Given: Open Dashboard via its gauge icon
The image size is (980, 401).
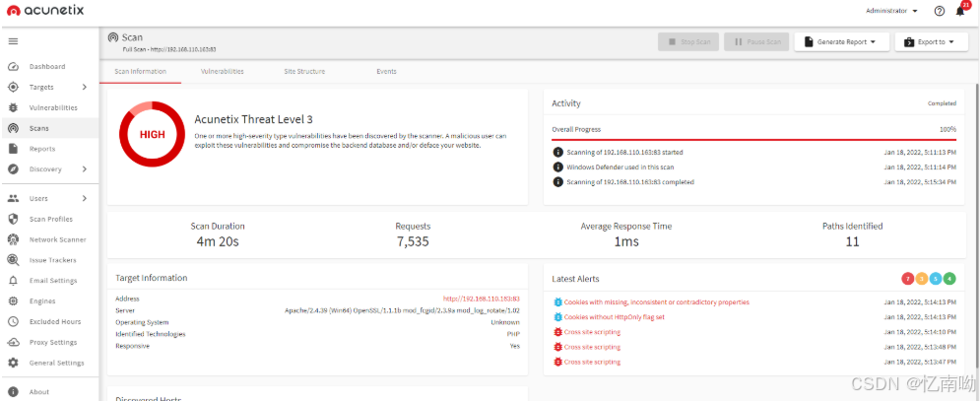Looking at the screenshot, I should pyautogui.click(x=13, y=66).
